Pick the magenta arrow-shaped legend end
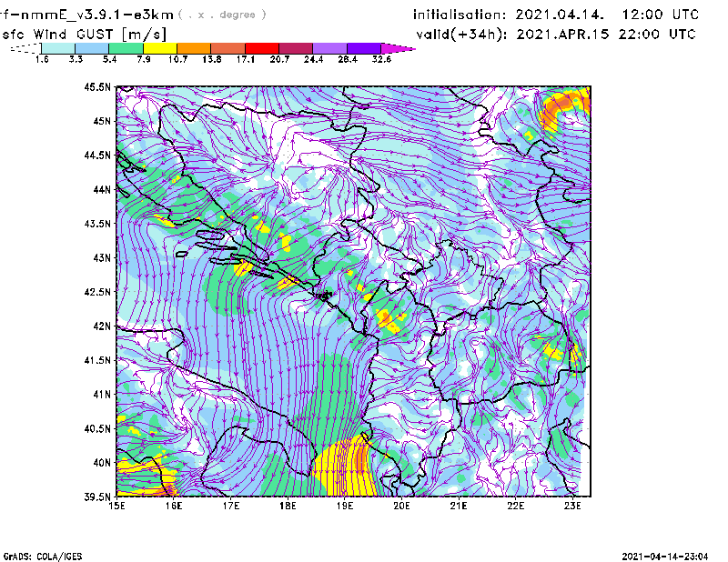728x562 pixels. coord(398,48)
